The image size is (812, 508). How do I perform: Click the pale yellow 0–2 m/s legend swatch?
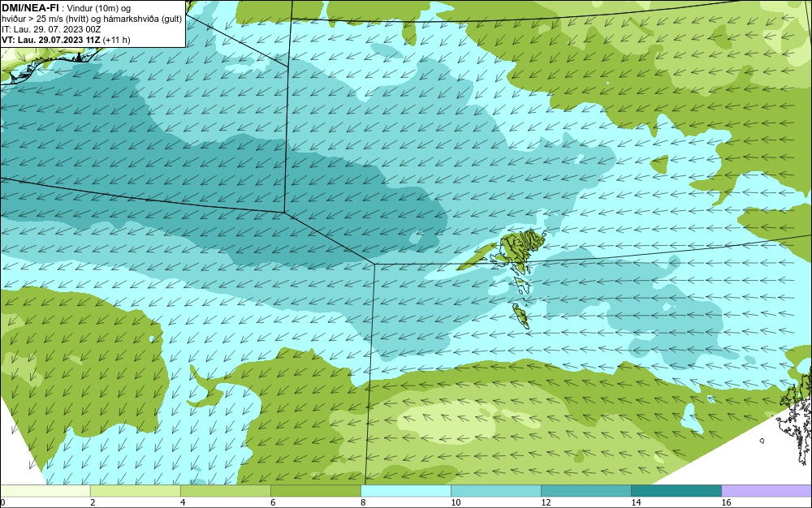pyautogui.click(x=45, y=491)
